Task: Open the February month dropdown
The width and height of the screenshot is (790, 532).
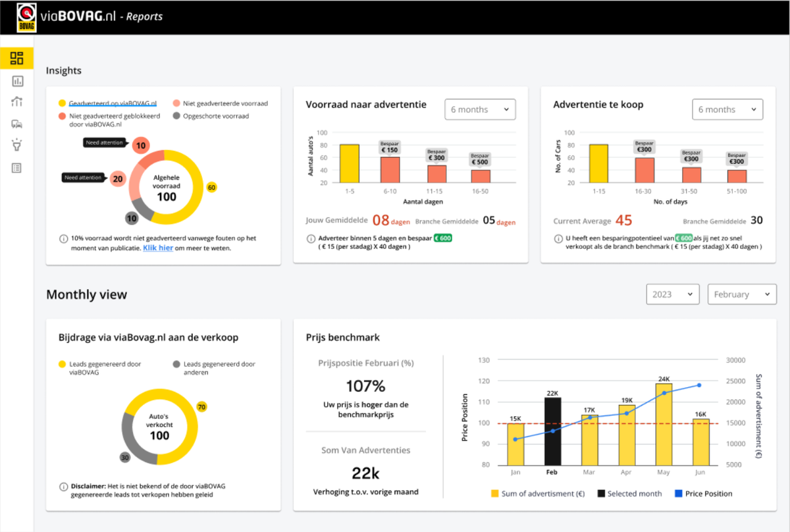Action: point(742,294)
